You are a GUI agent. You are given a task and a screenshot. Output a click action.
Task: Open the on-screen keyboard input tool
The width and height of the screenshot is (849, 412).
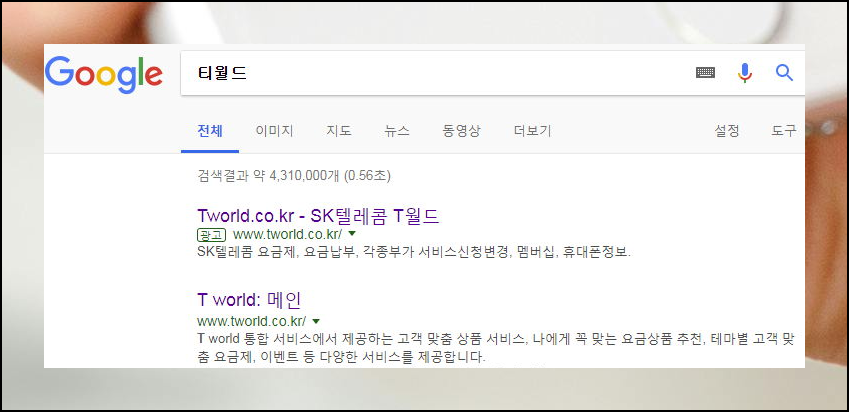click(705, 73)
